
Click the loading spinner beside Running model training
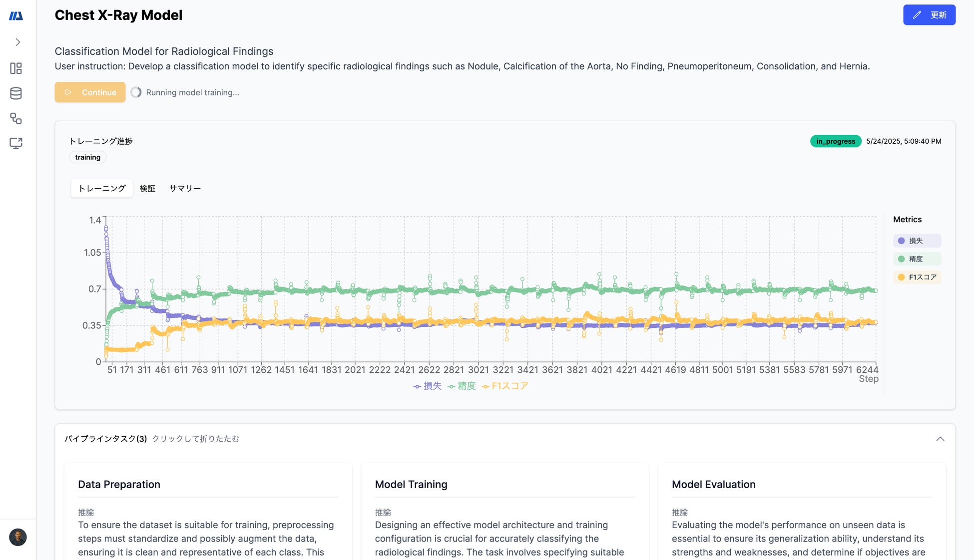pyautogui.click(x=136, y=92)
